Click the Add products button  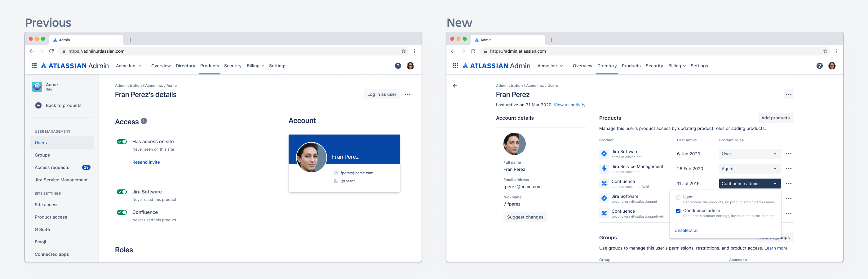point(775,117)
